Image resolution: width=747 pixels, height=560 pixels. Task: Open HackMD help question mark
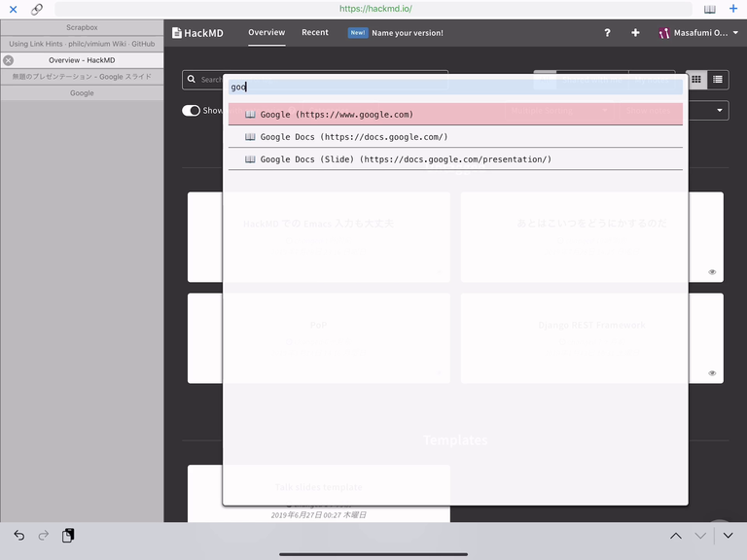[x=607, y=33]
